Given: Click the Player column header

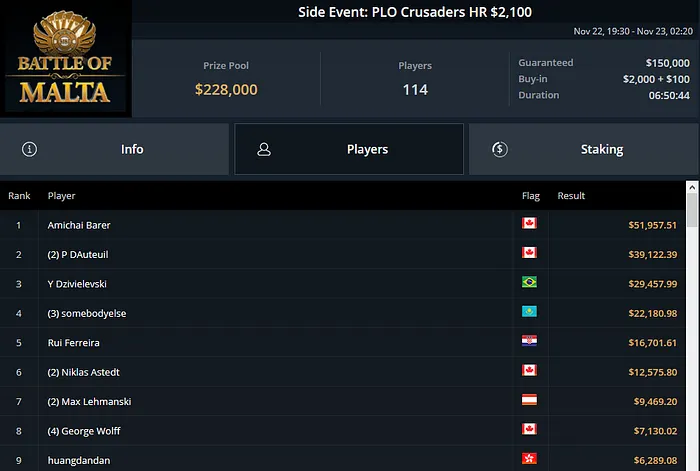Looking at the screenshot, I should pos(61,196).
